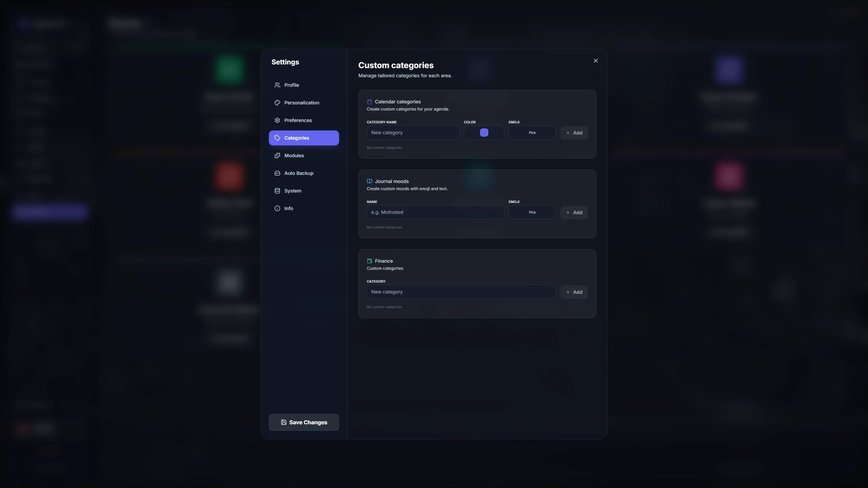Click the Profile user icon
868x488 pixels.
277,85
